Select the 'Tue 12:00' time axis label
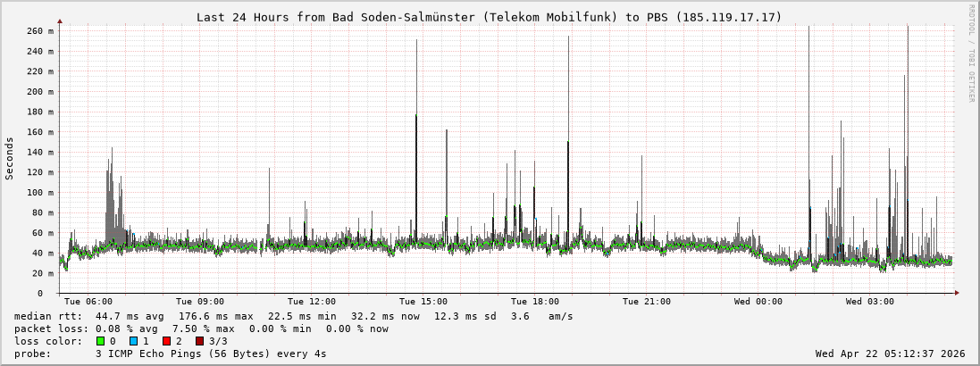 pos(312,302)
